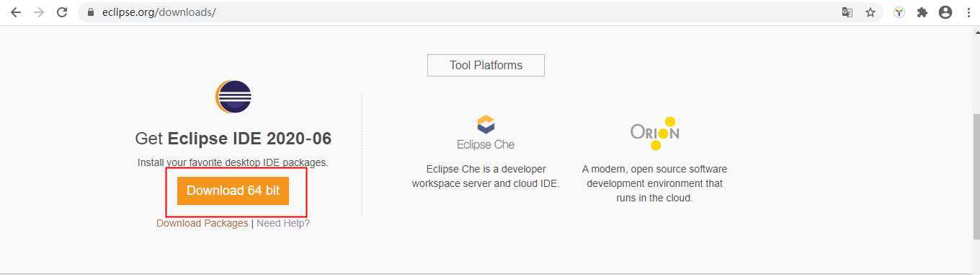Open the Download Packages link
The image size is (980, 275).
(x=202, y=223)
